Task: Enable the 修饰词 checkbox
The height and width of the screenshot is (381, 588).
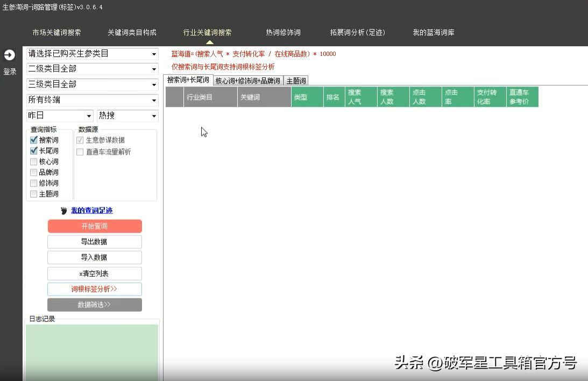Action: pos(33,183)
